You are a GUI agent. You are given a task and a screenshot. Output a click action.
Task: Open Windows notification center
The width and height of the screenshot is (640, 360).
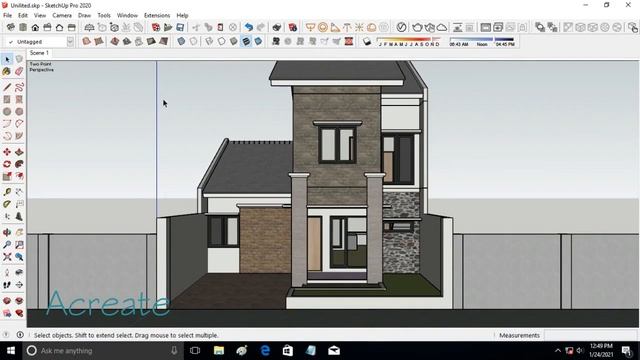tap(627, 351)
